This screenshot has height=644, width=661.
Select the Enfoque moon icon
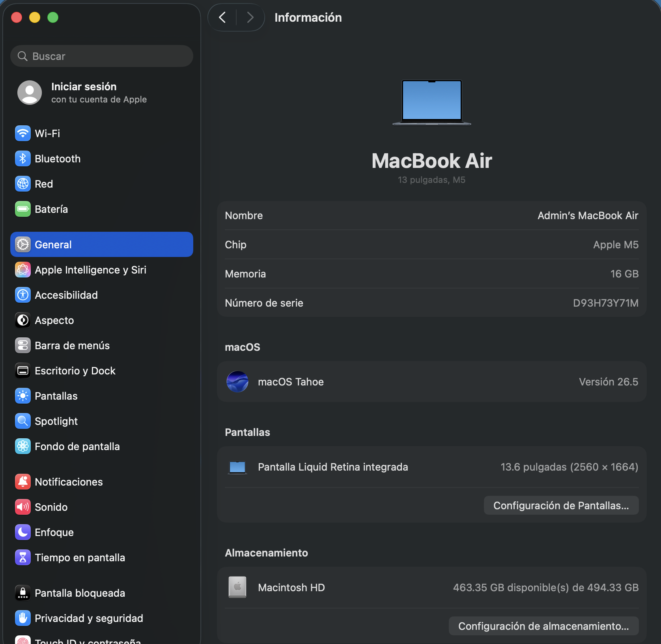(23, 532)
